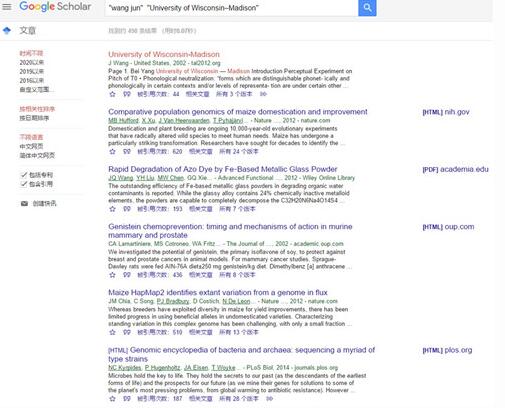505x408 pixels.
Task: Star the Genistein chemoprevention result
Action: [x=113, y=275]
